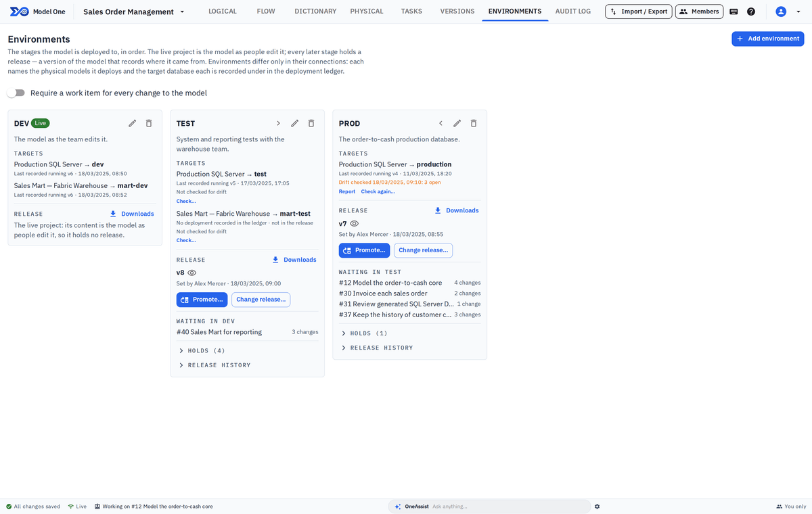Check drift for Production SQL Server test target
The height and width of the screenshot is (514, 812).
[x=186, y=201]
